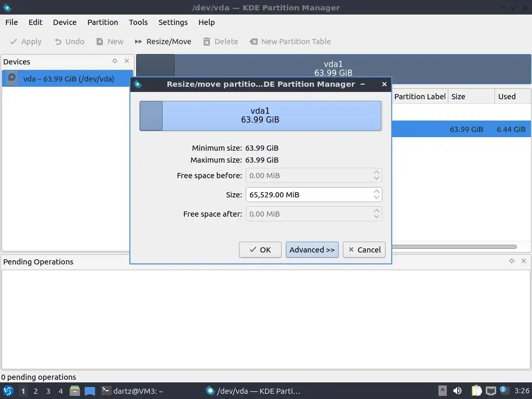Click the Size column header
Screen dimensions: 532x399
pyautogui.click(x=471, y=97)
